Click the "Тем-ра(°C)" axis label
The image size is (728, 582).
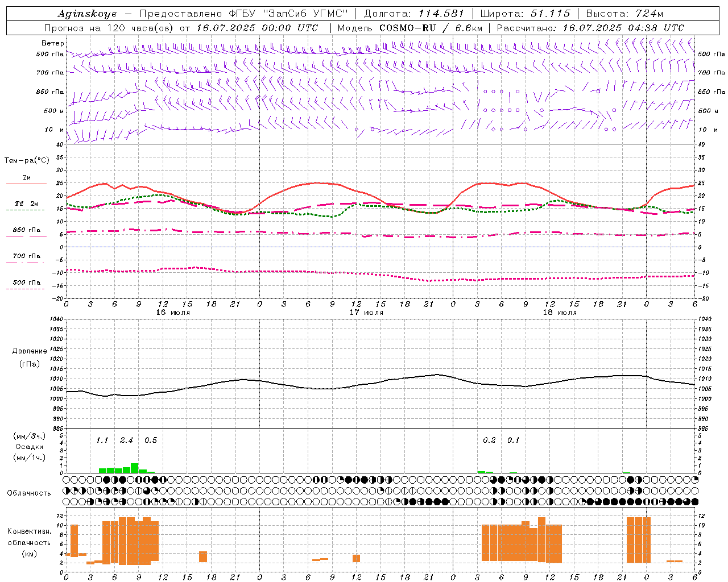[x=27, y=160]
